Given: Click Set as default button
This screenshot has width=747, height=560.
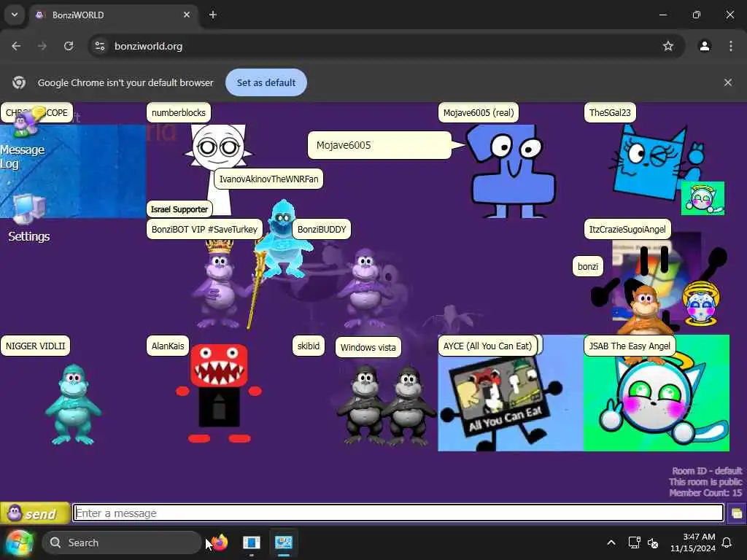Looking at the screenshot, I should (266, 82).
